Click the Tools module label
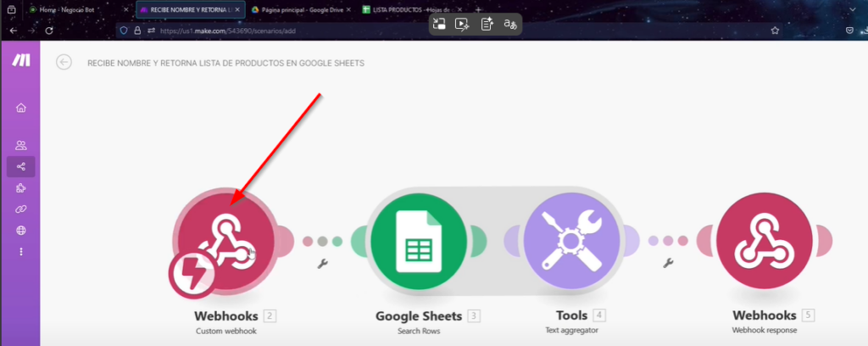The width and height of the screenshot is (868, 346). (572, 315)
